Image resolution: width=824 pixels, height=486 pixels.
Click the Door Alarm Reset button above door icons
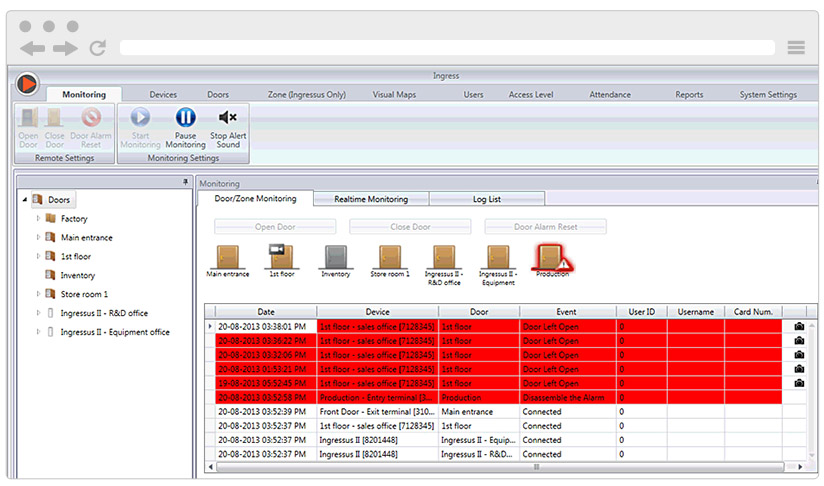pos(545,226)
